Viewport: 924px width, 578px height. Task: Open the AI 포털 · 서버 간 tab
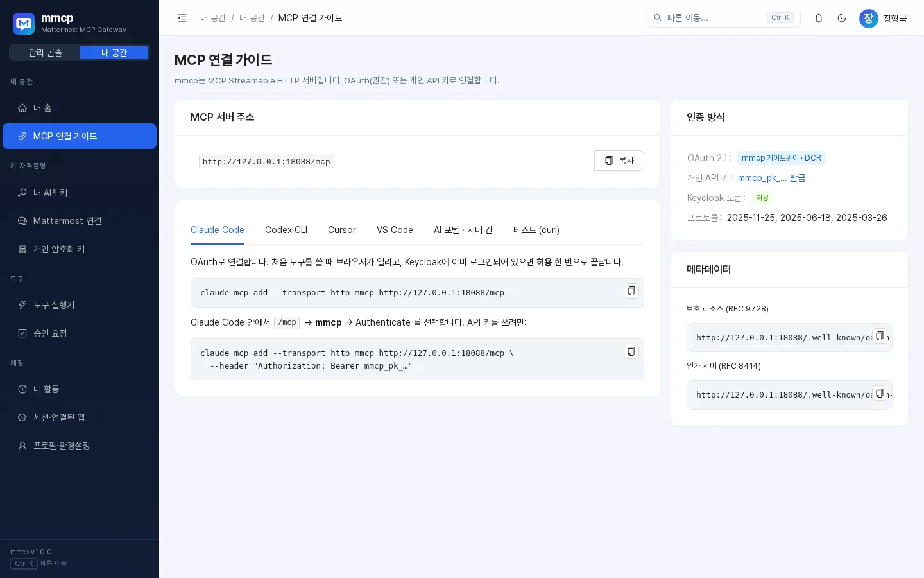coord(463,230)
